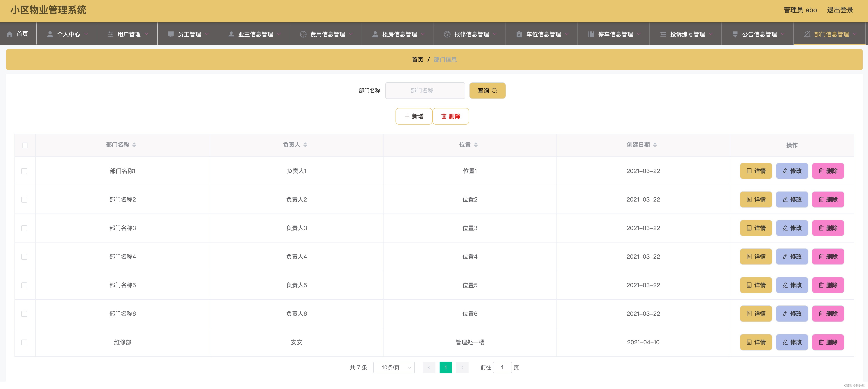Image resolution: width=868 pixels, height=389 pixels.
Task: Open the 投诉编号管理 menu
Action: [x=686, y=34]
